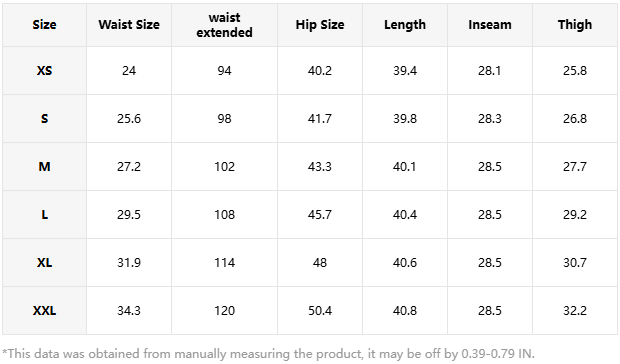Click the XXL size row label
Viewport: 620px width, 364px height.
coord(44,311)
